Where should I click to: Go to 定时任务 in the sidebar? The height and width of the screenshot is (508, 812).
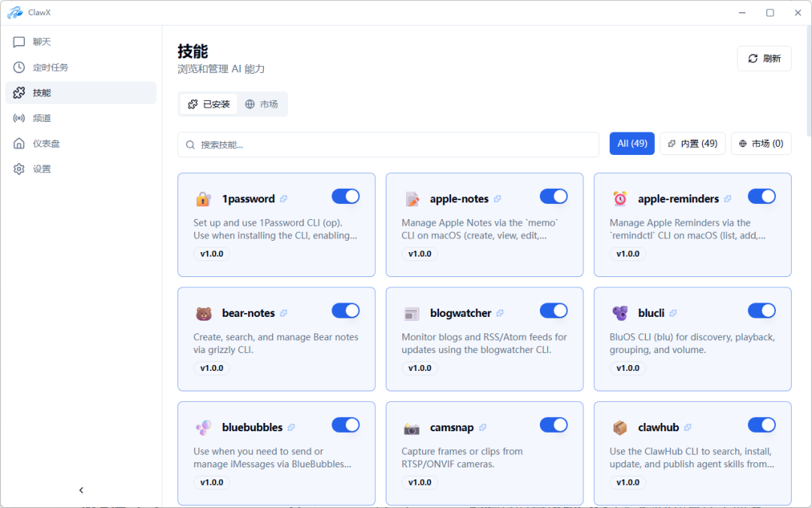[50, 68]
